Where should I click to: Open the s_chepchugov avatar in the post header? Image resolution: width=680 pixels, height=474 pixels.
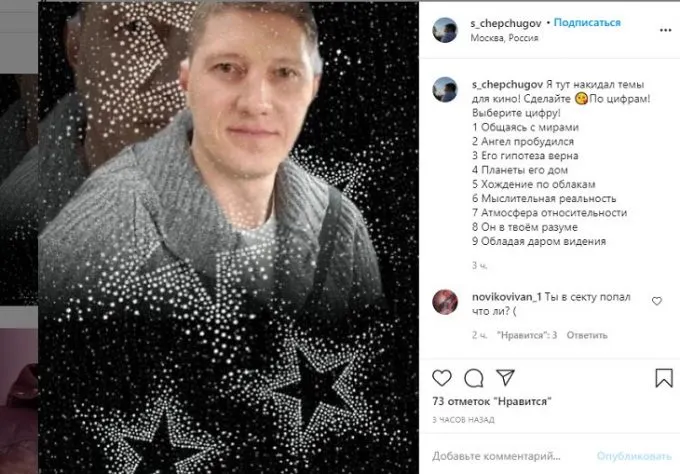445,30
